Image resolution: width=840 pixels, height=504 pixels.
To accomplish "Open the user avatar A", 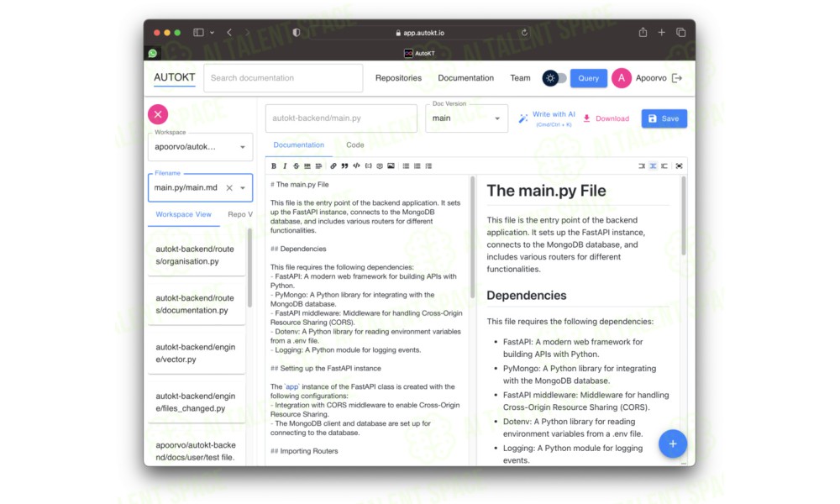I will 622,78.
